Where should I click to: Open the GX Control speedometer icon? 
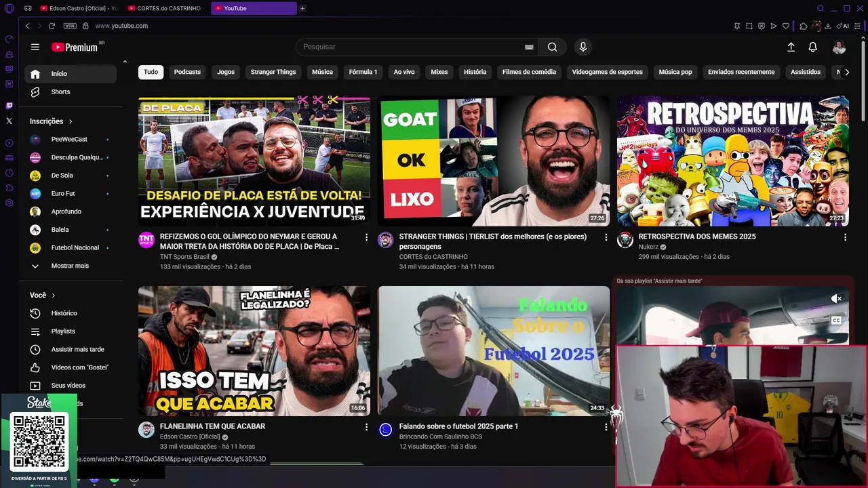pos(9,39)
